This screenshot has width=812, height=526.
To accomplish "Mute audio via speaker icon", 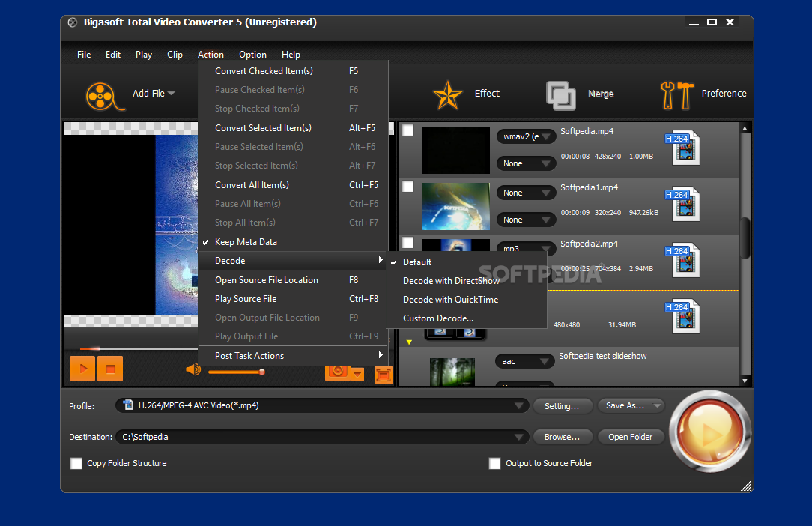I will (x=193, y=369).
